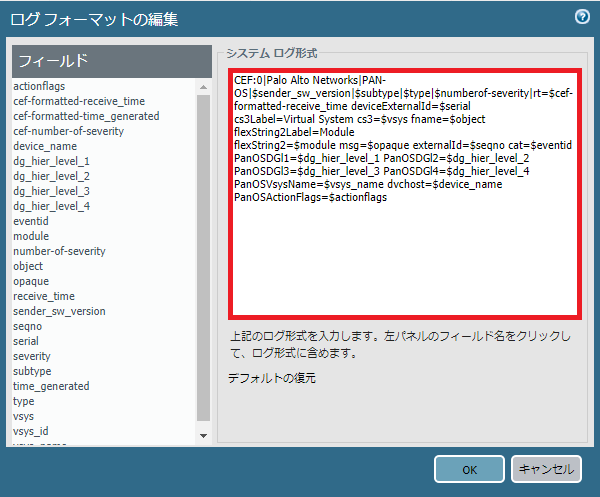The width and height of the screenshot is (600, 497).
Task: Click the field list scroll up arrow
Action: 204,87
